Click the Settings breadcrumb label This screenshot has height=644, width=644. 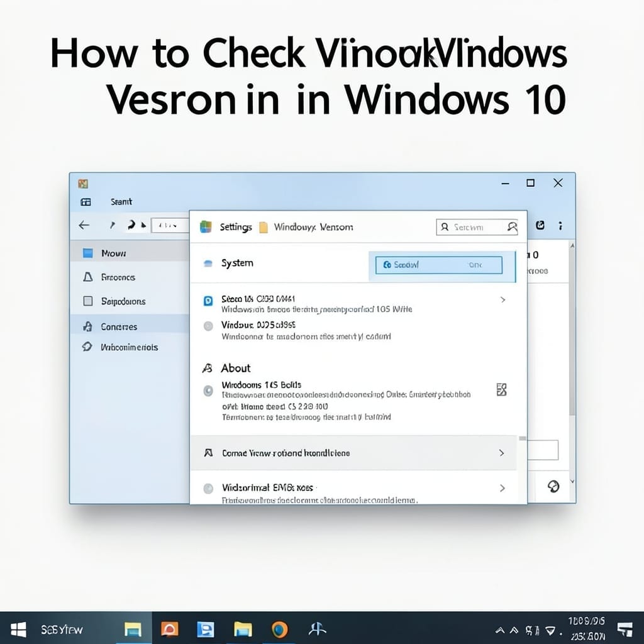(236, 227)
